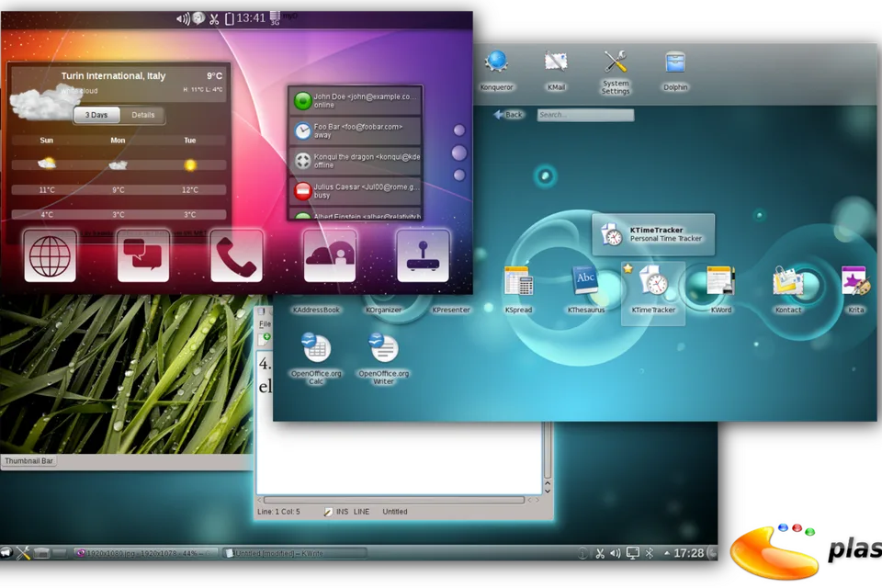Viewport: 882px width, 588px height.
Task: Select Foo Bar away contact
Action: coord(356,131)
